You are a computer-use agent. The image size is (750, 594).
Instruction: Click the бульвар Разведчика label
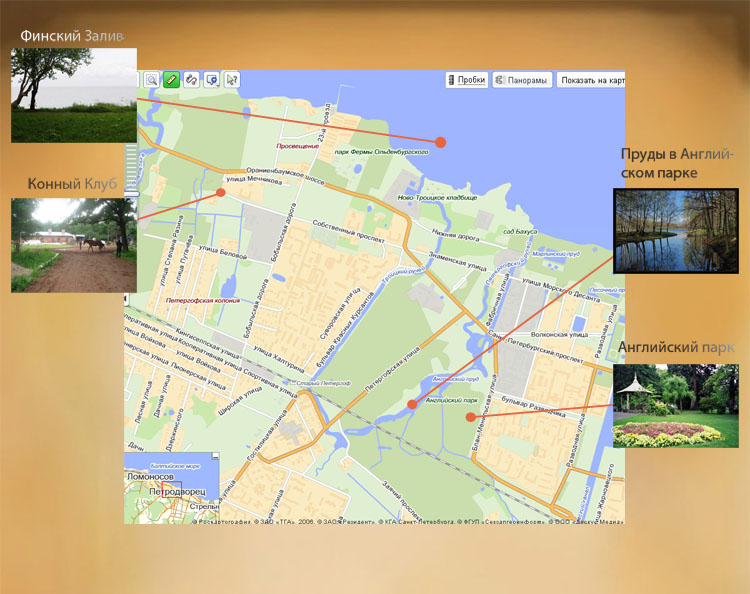point(533,407)
